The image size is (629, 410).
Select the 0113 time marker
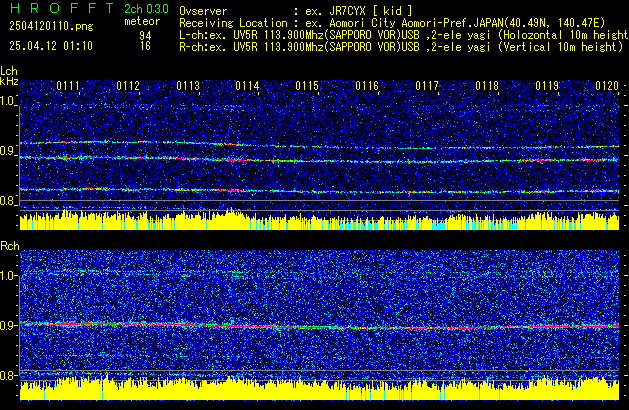(x=188, y=86)
